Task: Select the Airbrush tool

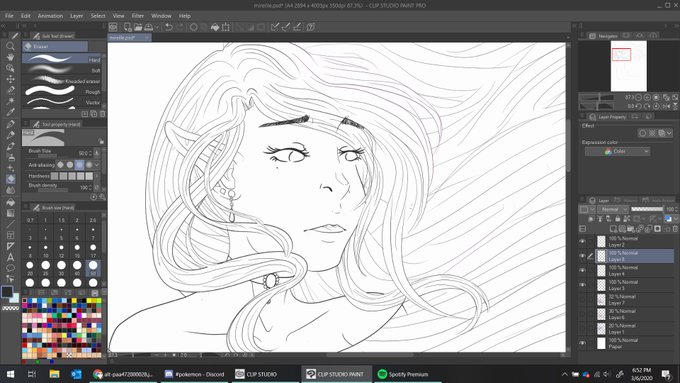Action: click(x=10, y=157)
